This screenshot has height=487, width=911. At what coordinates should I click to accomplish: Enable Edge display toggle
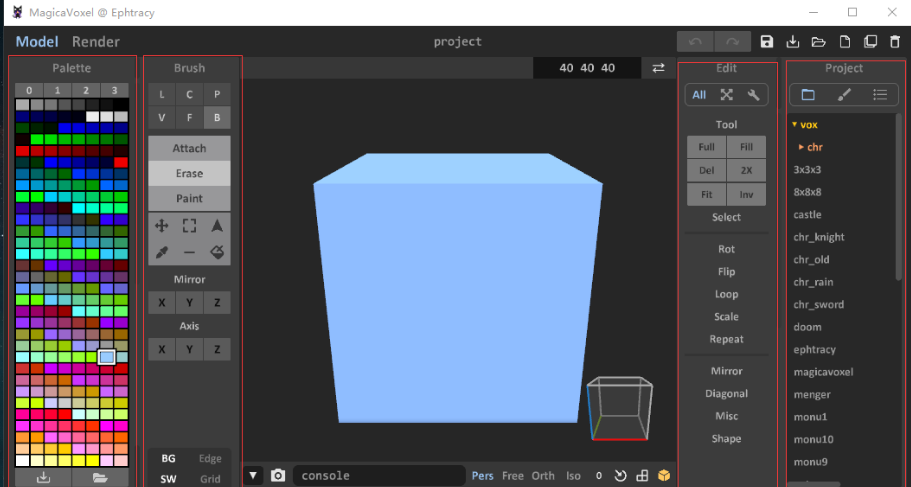210,458
